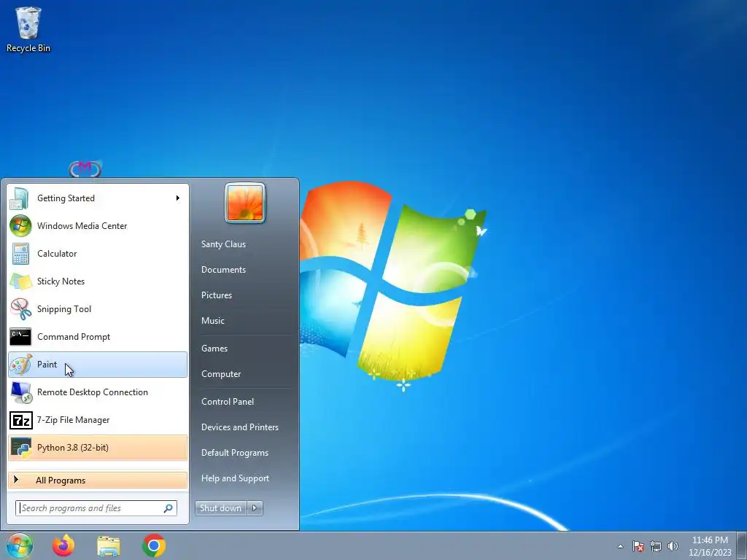This screenshot has width=747, height=560.
Task: Click the Paint palette icon
Action: 20,365
